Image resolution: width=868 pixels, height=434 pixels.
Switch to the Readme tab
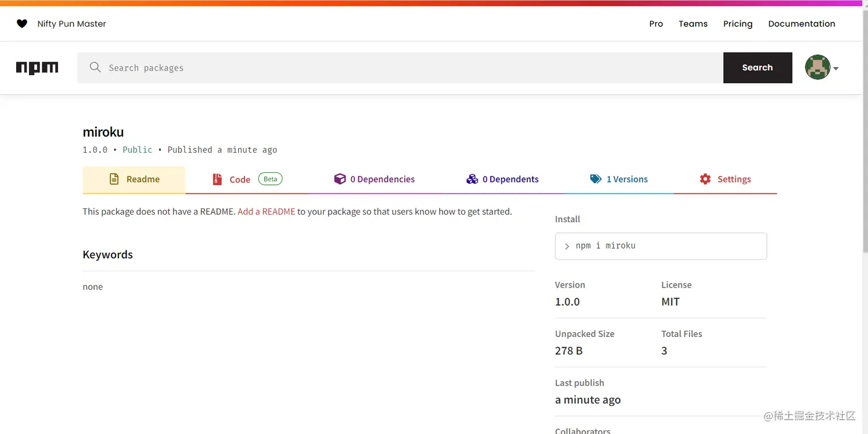coord(134,180)
